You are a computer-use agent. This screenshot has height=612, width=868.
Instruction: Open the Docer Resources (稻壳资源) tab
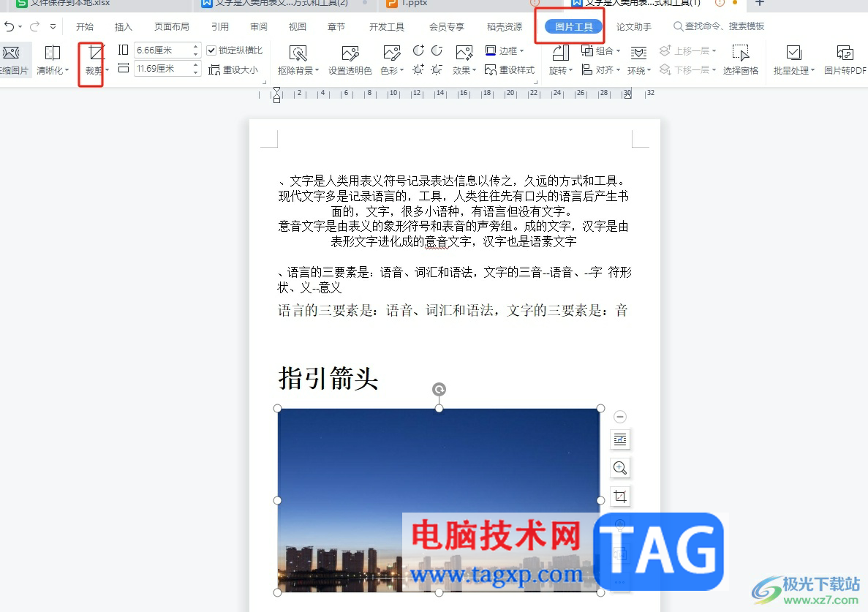(x=505, y=26)
